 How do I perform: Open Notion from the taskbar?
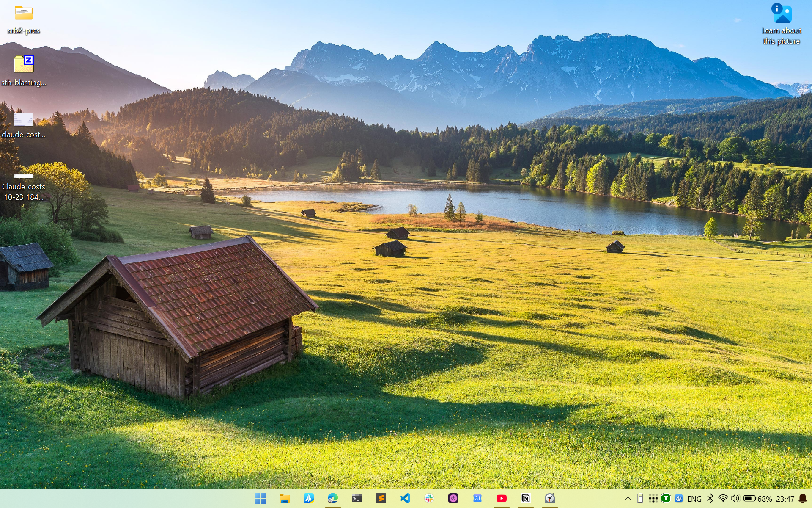click(x=525, y=498)
